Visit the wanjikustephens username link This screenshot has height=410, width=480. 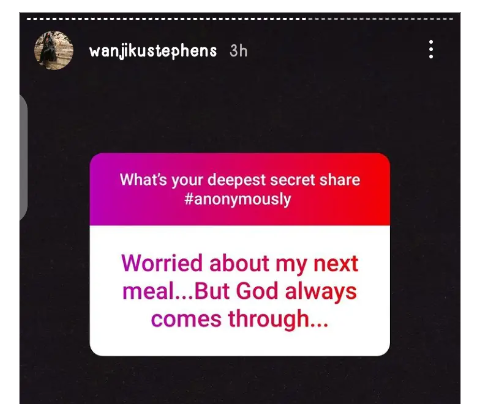coord(153,51)
